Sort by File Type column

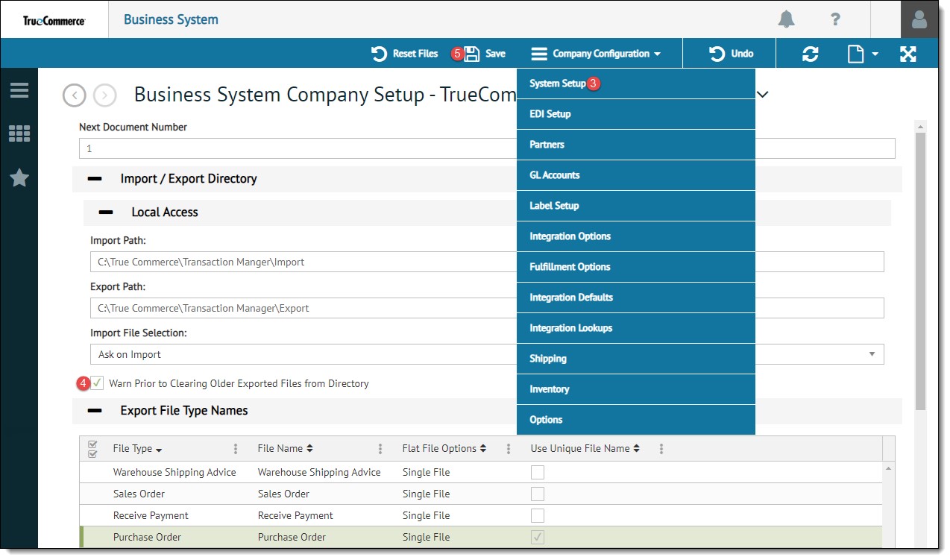[x=138, y=449]
